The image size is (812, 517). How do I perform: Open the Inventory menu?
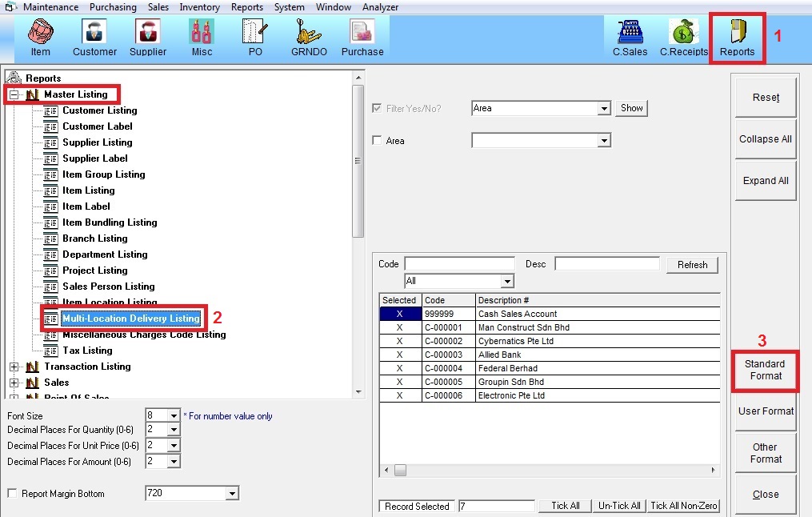pos(199,7)
